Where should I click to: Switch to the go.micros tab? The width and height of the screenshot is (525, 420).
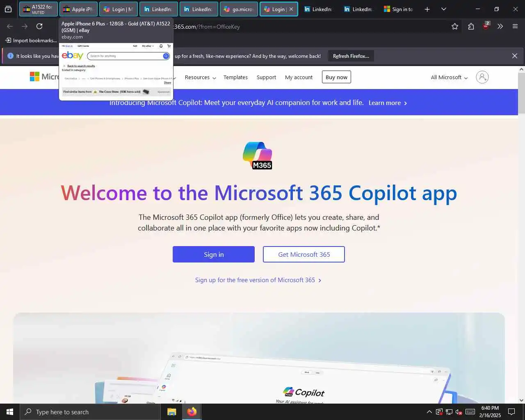click(239, 9)
